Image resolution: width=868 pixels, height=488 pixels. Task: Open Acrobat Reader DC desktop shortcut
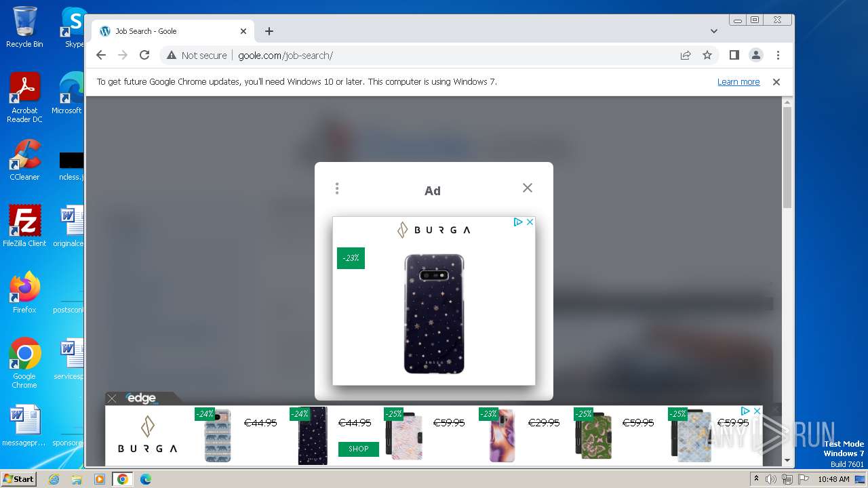coord(24,98)
